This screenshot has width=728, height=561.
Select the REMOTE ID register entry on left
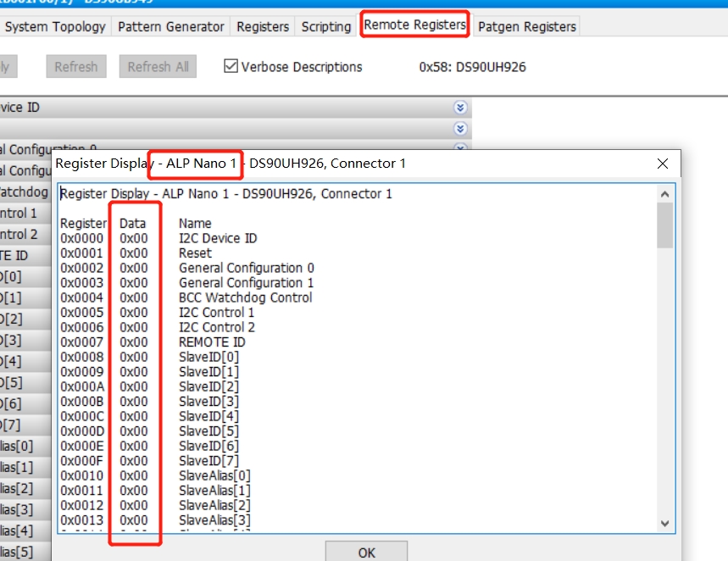20,255
